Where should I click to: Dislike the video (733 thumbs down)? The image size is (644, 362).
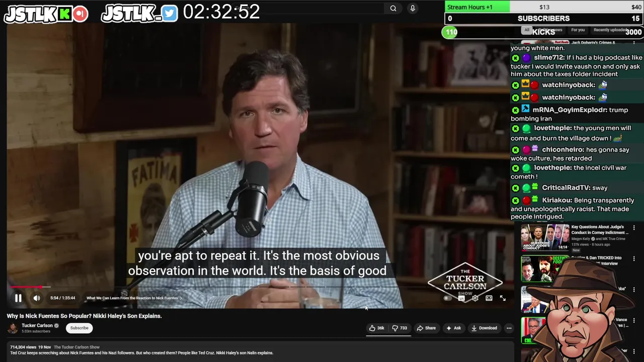coord(400,328)
